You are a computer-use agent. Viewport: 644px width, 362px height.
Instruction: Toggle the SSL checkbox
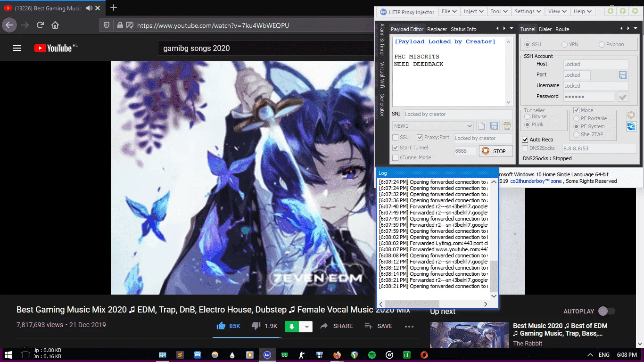[x=396, y=138]
